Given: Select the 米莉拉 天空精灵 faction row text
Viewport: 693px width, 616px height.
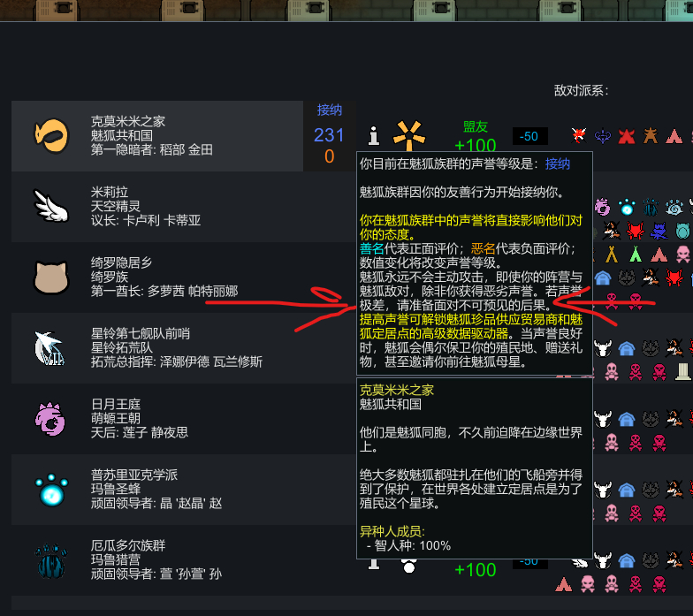Looking at the screenshot, I should pyautogui.click(x=145, y=207).
